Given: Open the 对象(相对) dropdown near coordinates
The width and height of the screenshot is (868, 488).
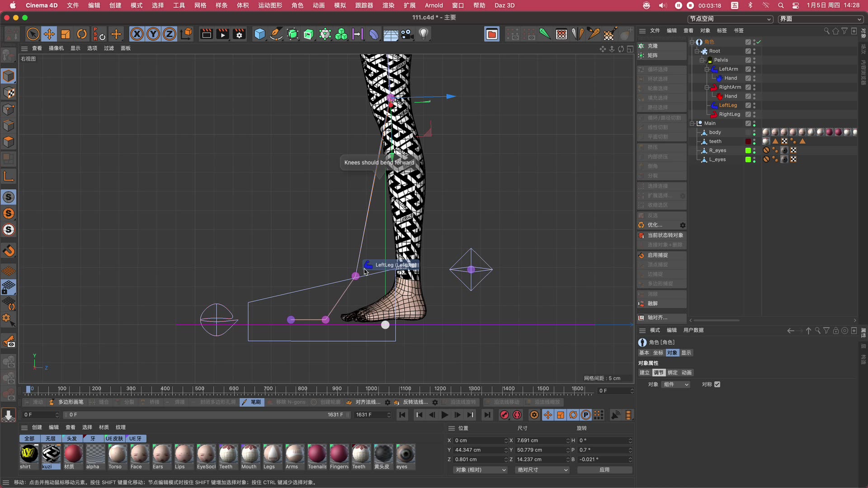Looking at the screenshot, I should [x=480, y=470].
